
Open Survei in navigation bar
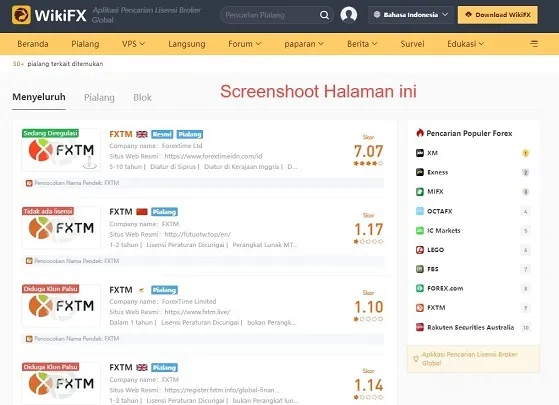tap(412, 44)
